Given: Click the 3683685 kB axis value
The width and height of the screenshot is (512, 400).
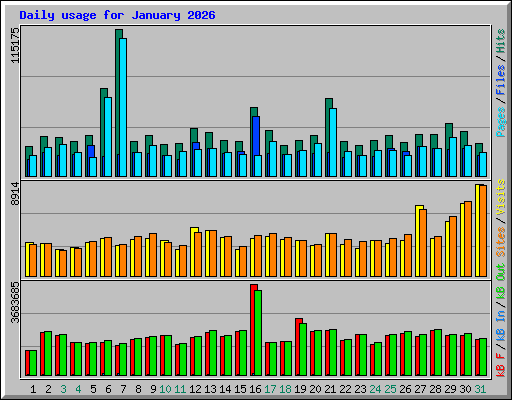Looking at the screenshot, I should 16,303.
